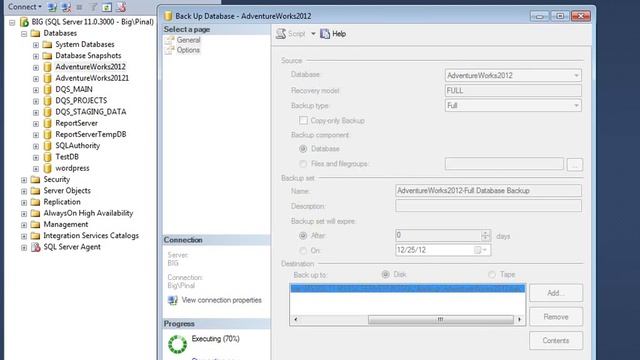Collapse the BIG server node

tap(12, 22)
